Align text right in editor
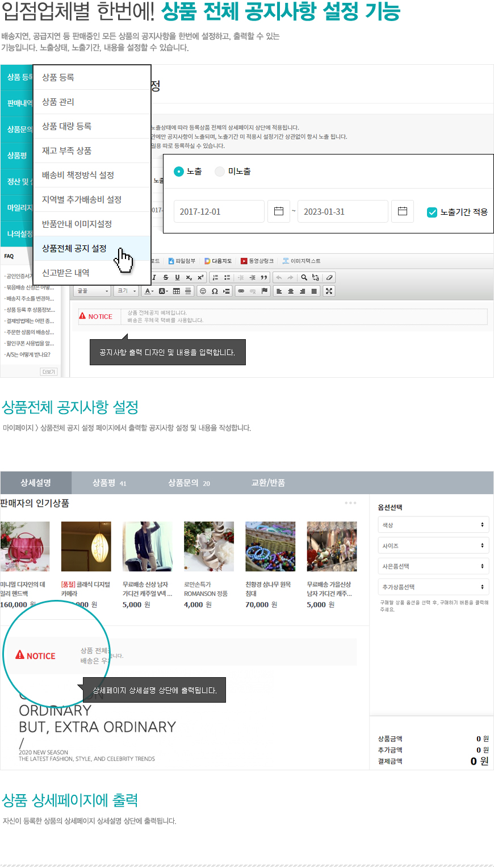Screen dimensions: 494x868 pos(302,291)
